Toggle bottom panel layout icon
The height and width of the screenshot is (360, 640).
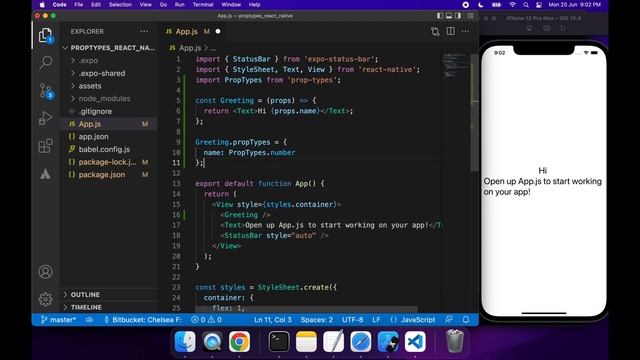tap(449, 16)
